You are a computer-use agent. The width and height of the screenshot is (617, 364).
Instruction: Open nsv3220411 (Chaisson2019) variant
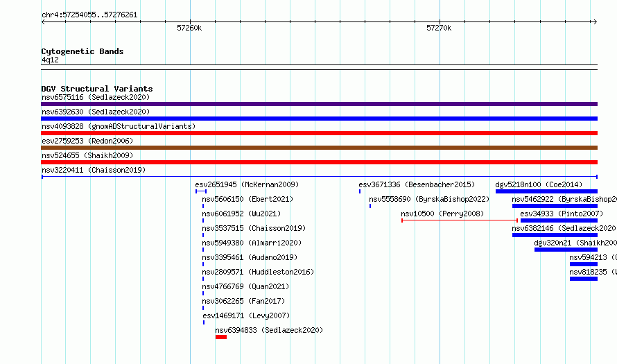point(94,170)
